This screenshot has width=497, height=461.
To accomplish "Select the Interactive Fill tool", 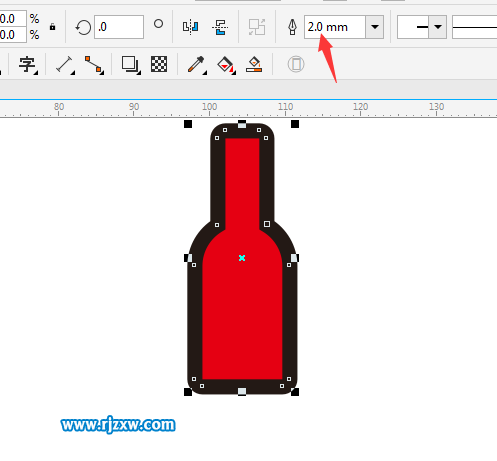I will pyautogui.click(x=226, y=64).
